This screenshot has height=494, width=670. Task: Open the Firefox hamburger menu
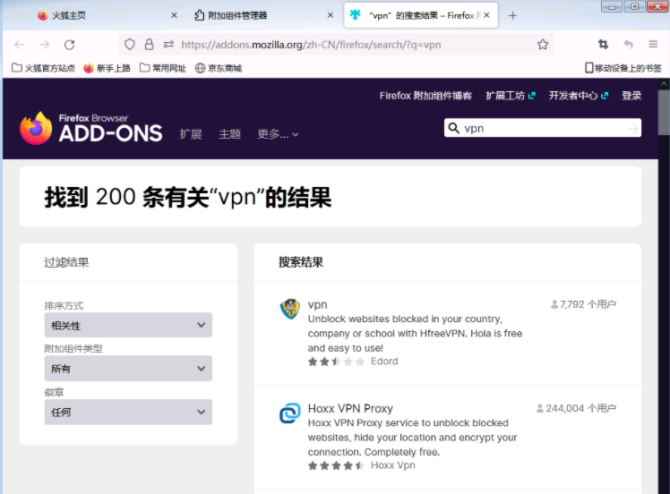click(653, 44)
